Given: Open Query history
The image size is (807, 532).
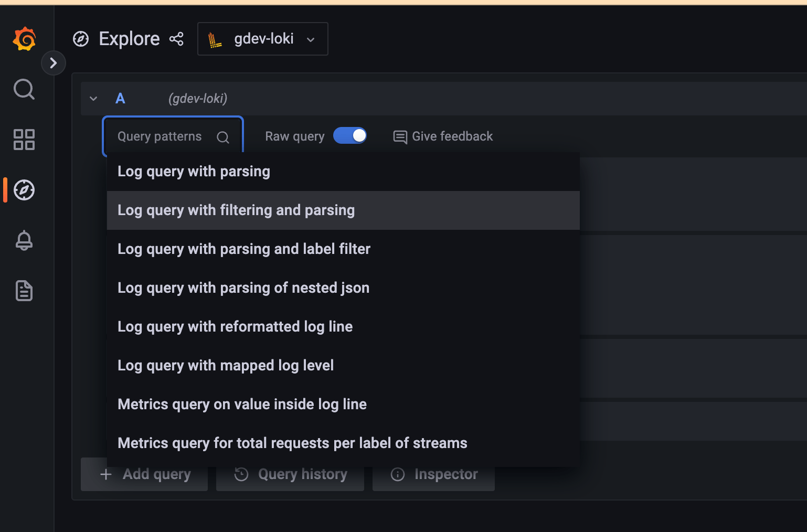Looking at the screenshot, I should click(290, 474).
